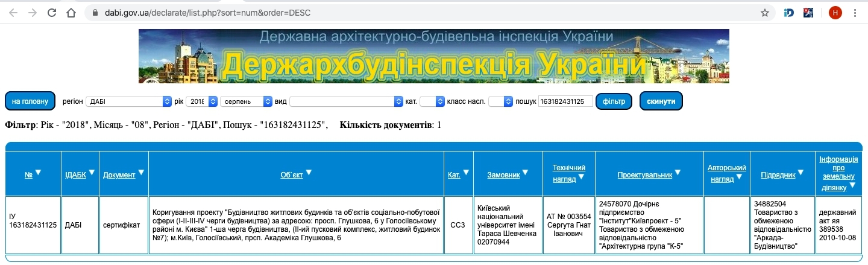Click sort arrow beside земельну ділянку
This screenshot has height=265, width=868.
tap(852, 185)
